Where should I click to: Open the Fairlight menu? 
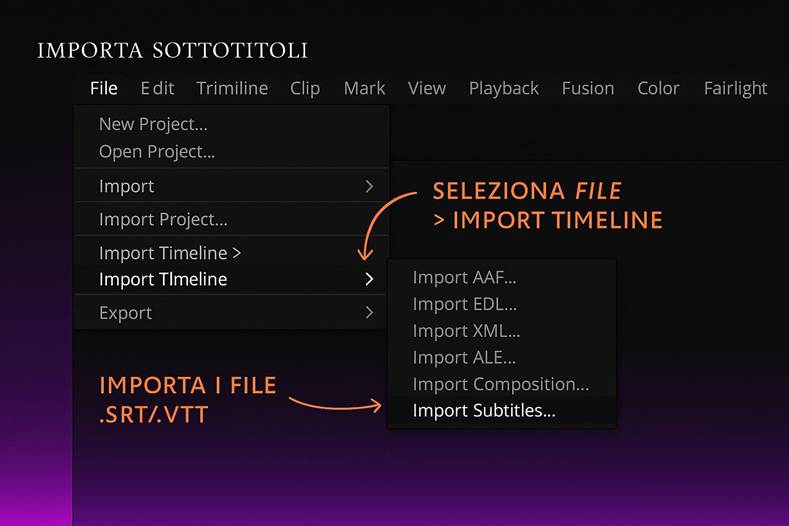[735, 88]
